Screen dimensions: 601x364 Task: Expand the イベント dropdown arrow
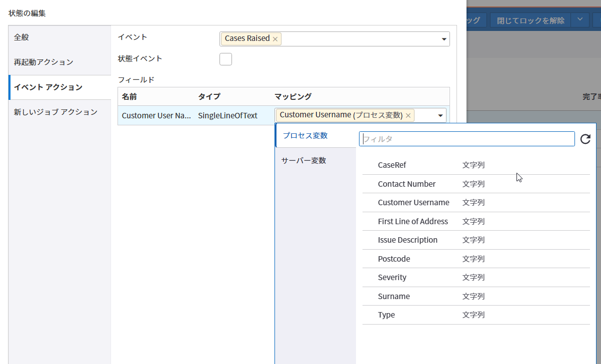pos(443,39)
